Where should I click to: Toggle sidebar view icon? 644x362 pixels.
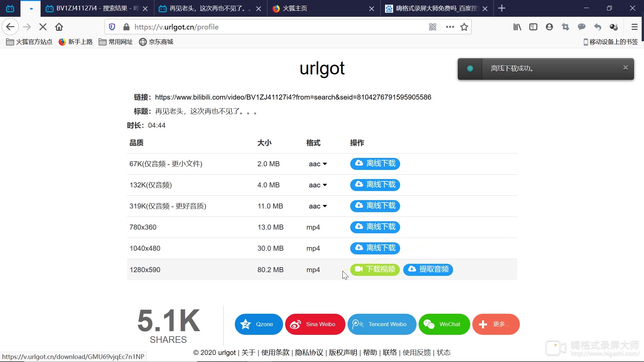(533, 27)
